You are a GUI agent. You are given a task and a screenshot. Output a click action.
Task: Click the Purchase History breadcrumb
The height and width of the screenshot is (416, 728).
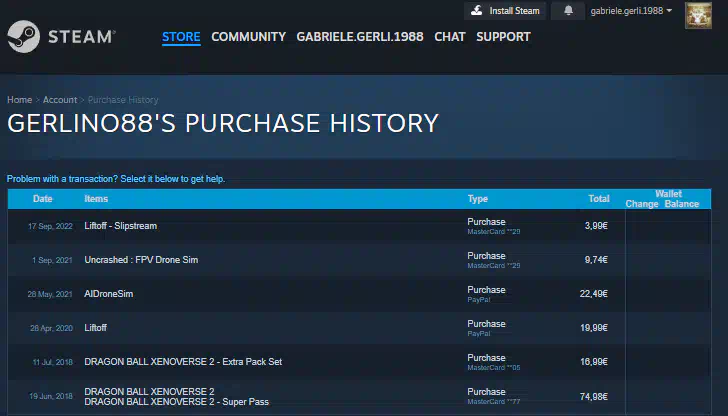[x=123, y=100]
